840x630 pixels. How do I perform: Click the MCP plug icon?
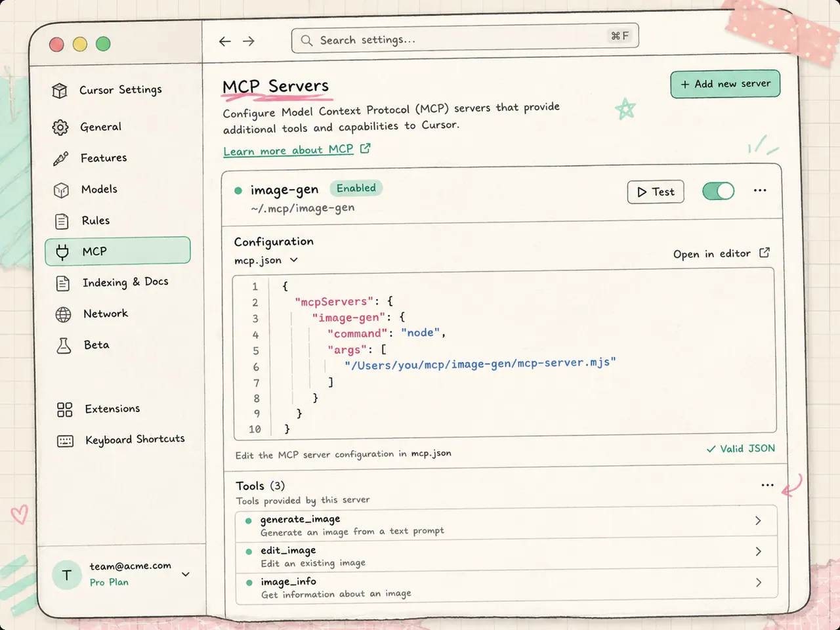[62, 252]
